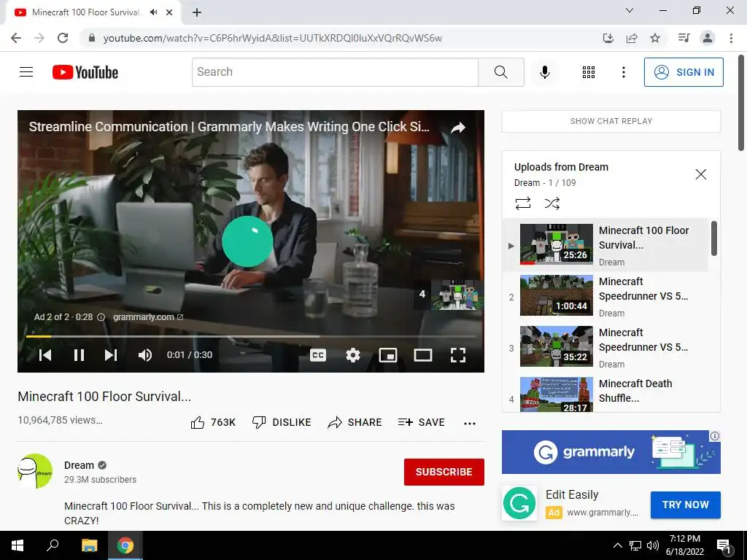Go to previous video in player
The height and width of the screenshot is (560, 747).
tap(45, 355)
